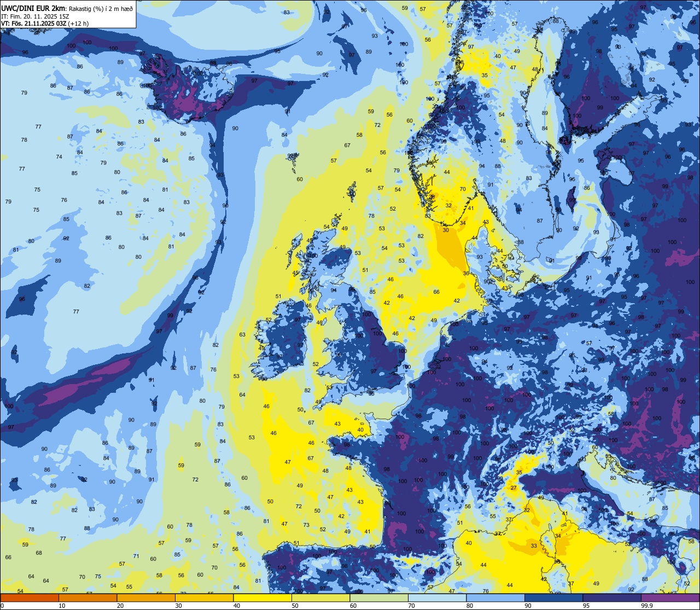700x610 pixels.
Task: Pick the medium blue 80–90 legend segment
Action: [495, 597]
